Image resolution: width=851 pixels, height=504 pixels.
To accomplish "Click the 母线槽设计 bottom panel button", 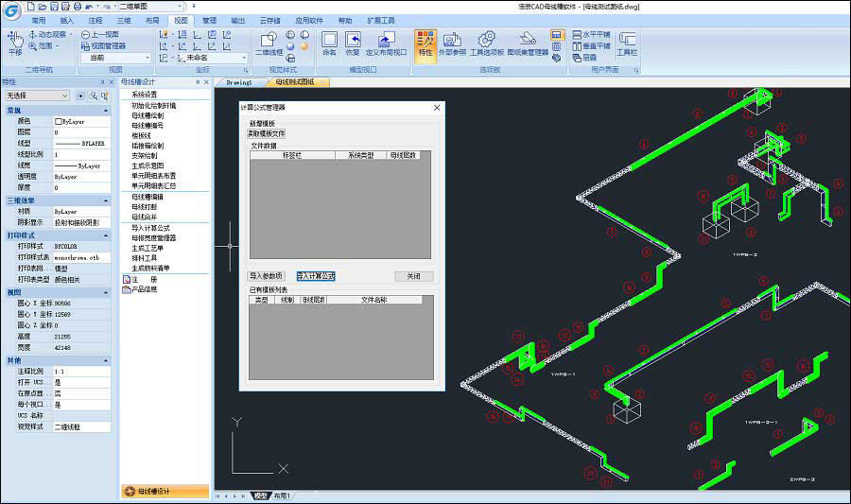I will coord(165,492).
